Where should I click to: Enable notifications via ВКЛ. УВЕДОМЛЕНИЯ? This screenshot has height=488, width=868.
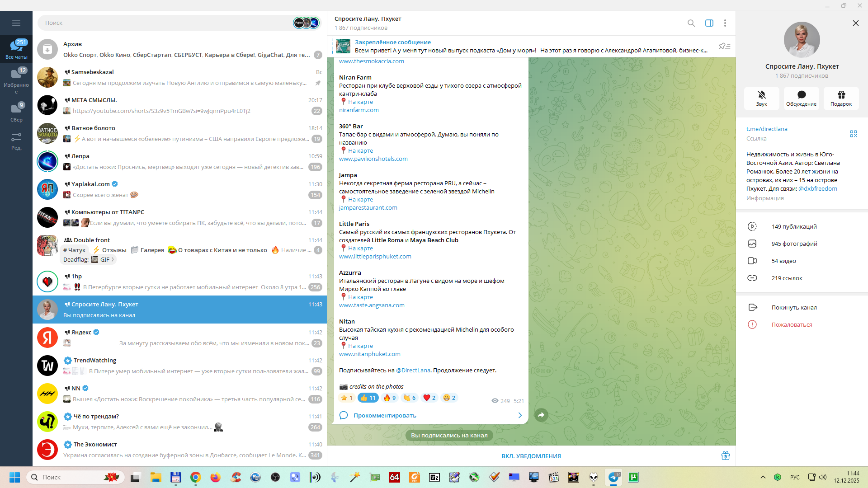pyautogui.click(x=531, y=456)
